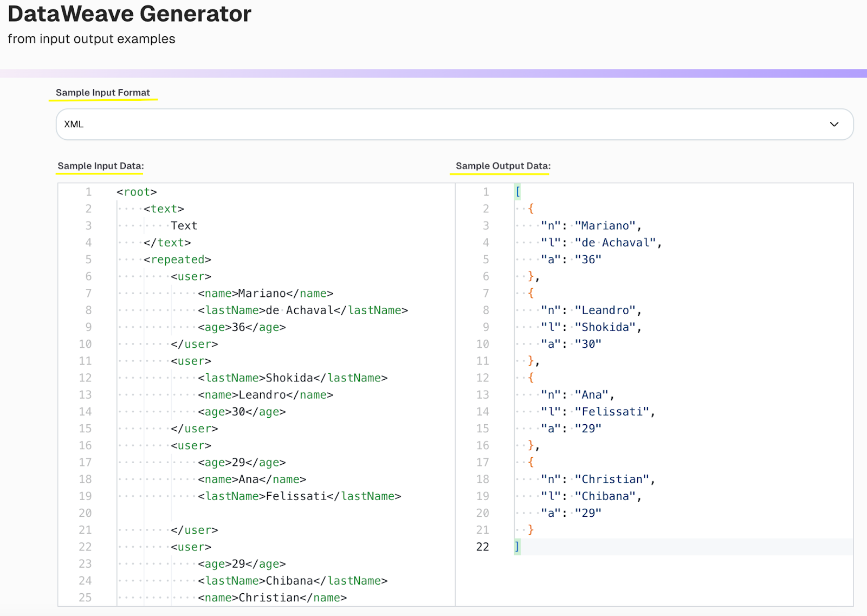Click the opening bracket on output line 1
This screenshot has height=616, width=867.
[x=517, y=192]
